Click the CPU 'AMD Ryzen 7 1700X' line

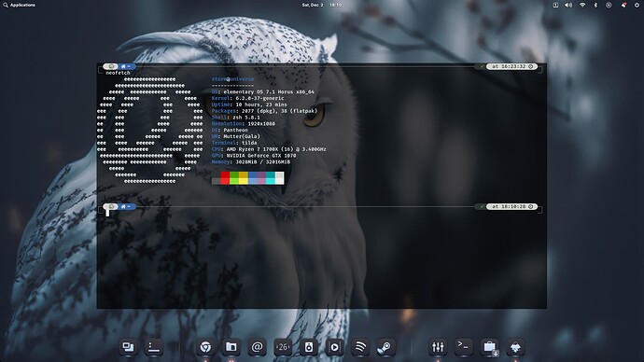pyautogui.click(x=269, y=149)
